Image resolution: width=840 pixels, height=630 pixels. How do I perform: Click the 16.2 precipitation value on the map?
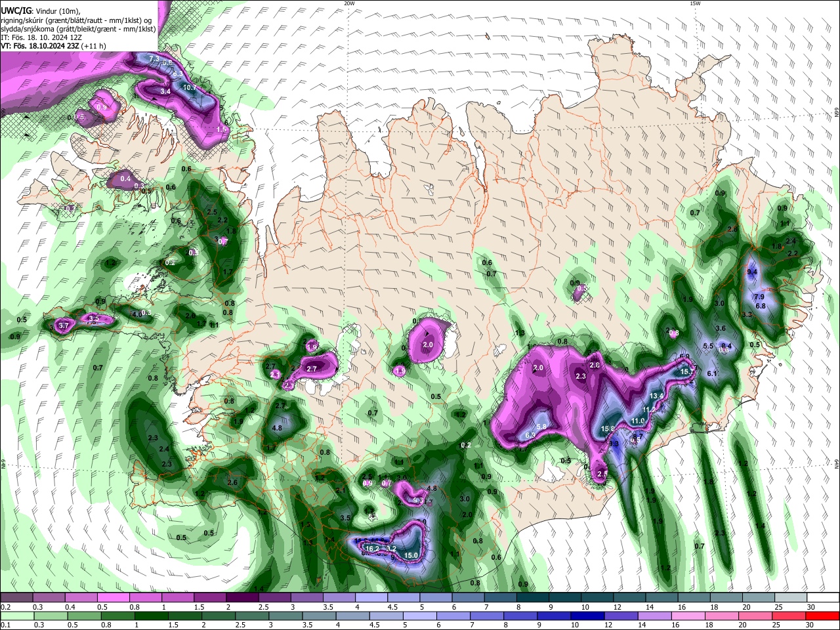(x=372, y=549)
